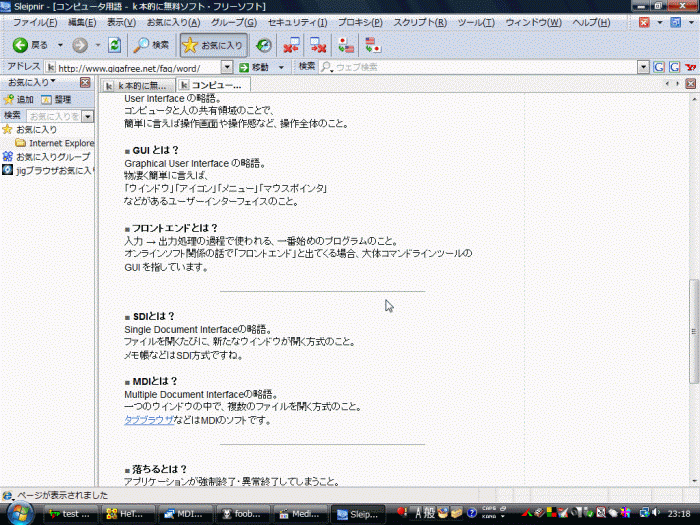
Task: Select the お気に入り root tree item
Action: click(x=30, y=129)
